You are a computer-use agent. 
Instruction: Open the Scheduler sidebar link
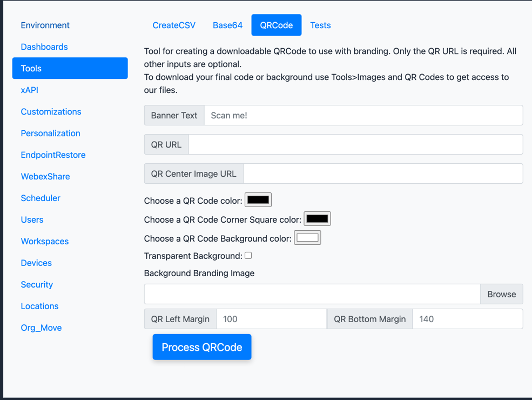pos(41,198)
